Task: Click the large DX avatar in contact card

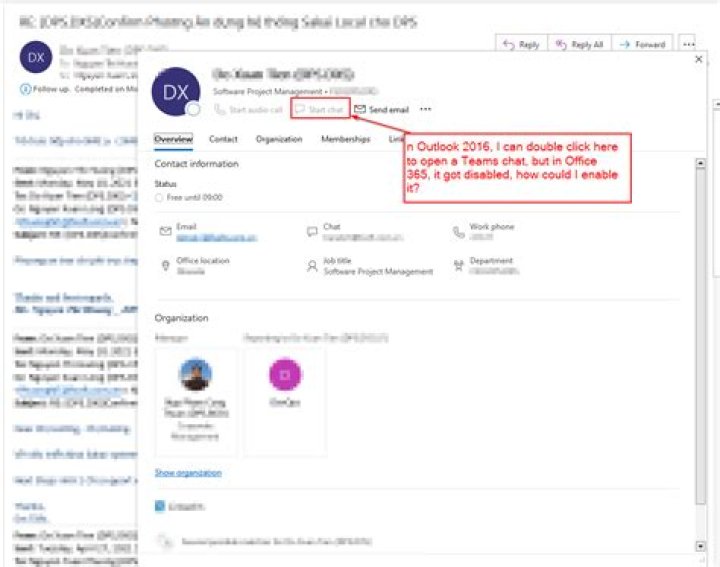Action: click(176, 92)
